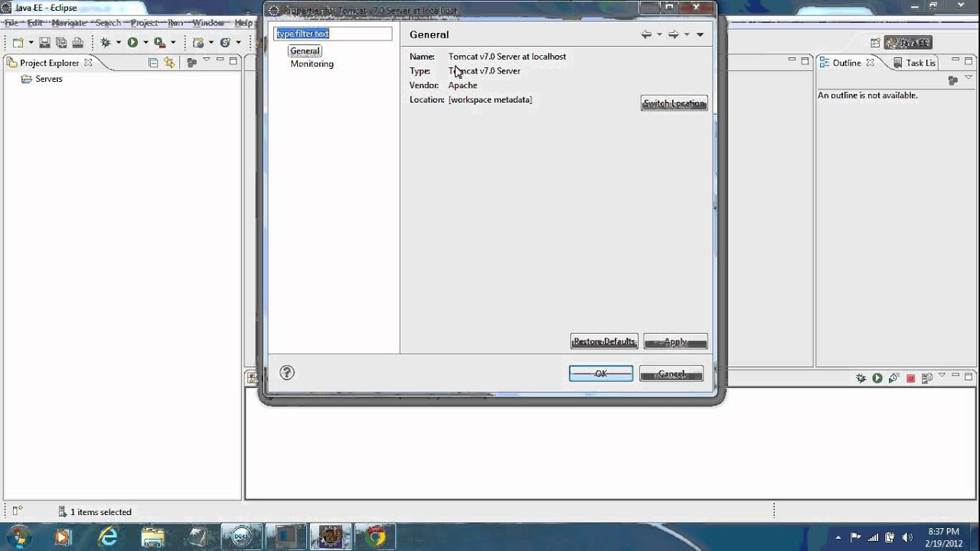Screen dimensions: 980x551
Task: Click the Restore Defaults button
Action: click(x=604, y=341)
